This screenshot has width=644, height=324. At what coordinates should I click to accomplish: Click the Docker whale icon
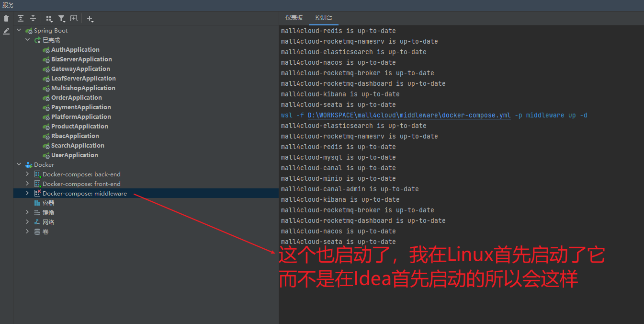point(29,164)
